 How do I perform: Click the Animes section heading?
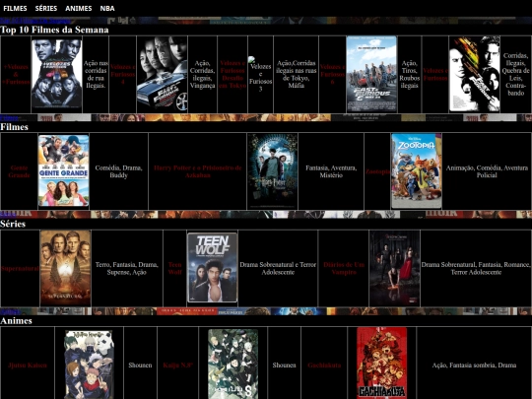[16, 320]
